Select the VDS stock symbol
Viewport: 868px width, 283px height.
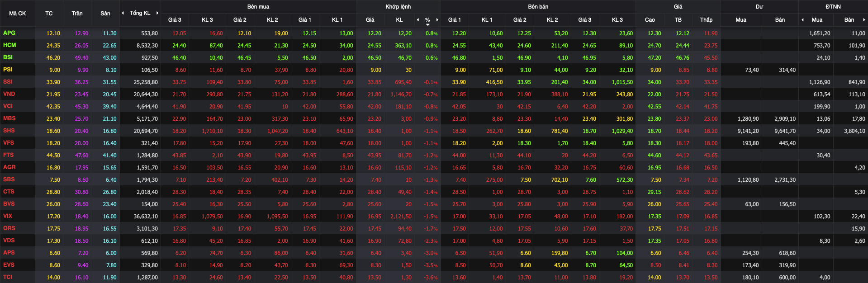tap(9, 241)
